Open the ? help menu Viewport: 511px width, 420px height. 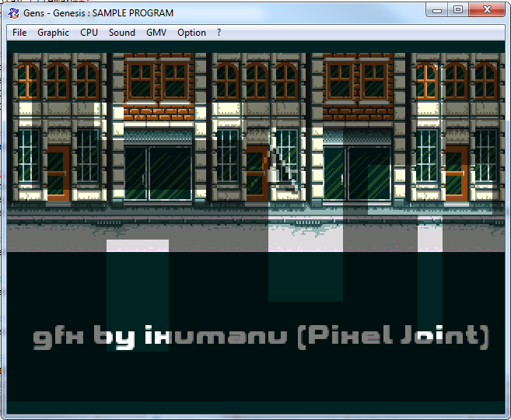coord(219,33)
